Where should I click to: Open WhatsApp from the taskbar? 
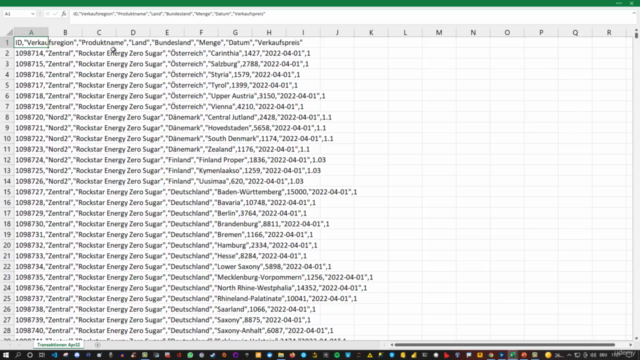190,355
